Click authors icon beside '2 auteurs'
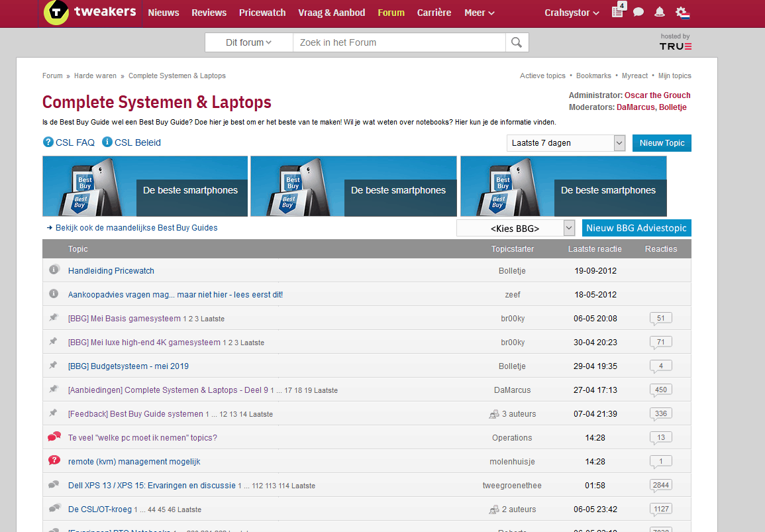 [x=493, y=509]
